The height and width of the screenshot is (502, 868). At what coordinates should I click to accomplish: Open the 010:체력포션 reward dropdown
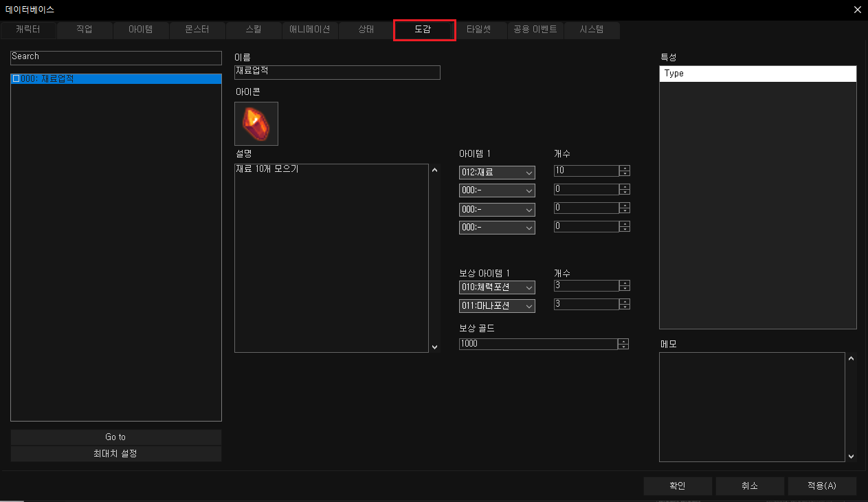tap(497, 287)
